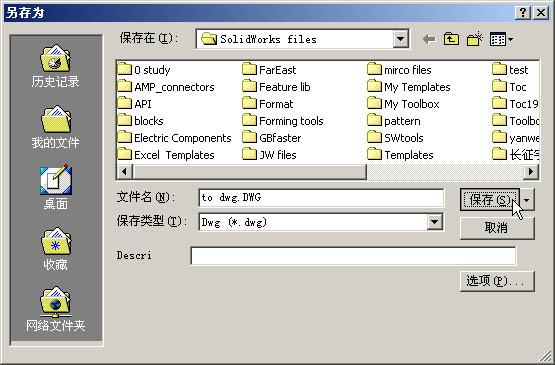The image size is (555, 365).
Task: Click the file list right scroll arrow
Action: tap(531, 172)
